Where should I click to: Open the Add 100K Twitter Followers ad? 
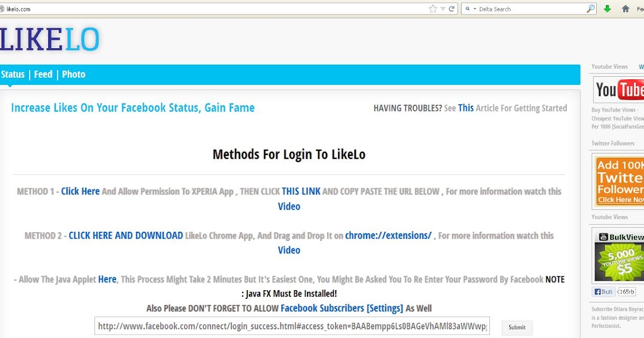619,181
